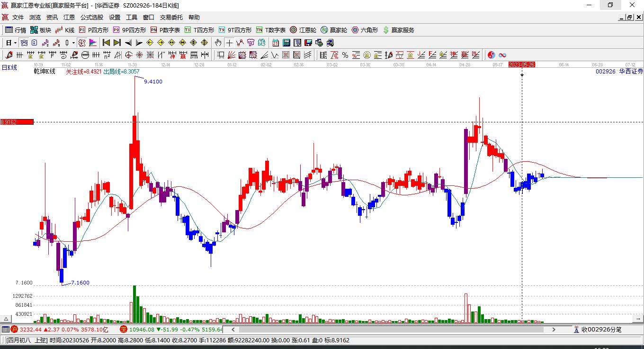644x349 pixels.
Task: Jump to last bar with the skip-to-end arrow
Action: tap(117, 43)
